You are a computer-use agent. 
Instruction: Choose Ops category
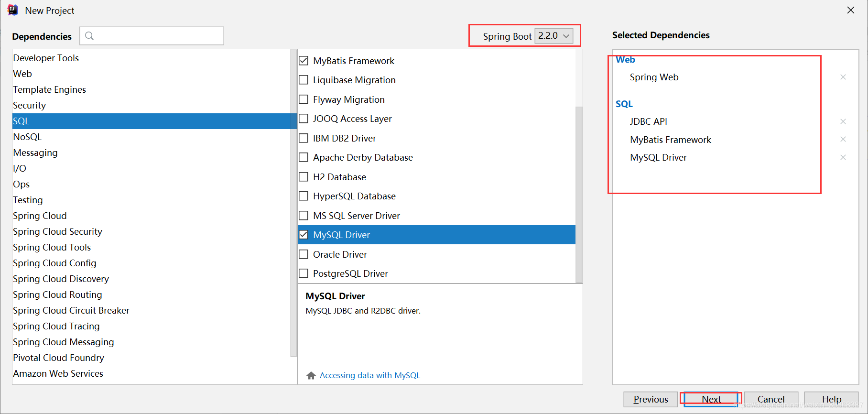pos(151,184)
